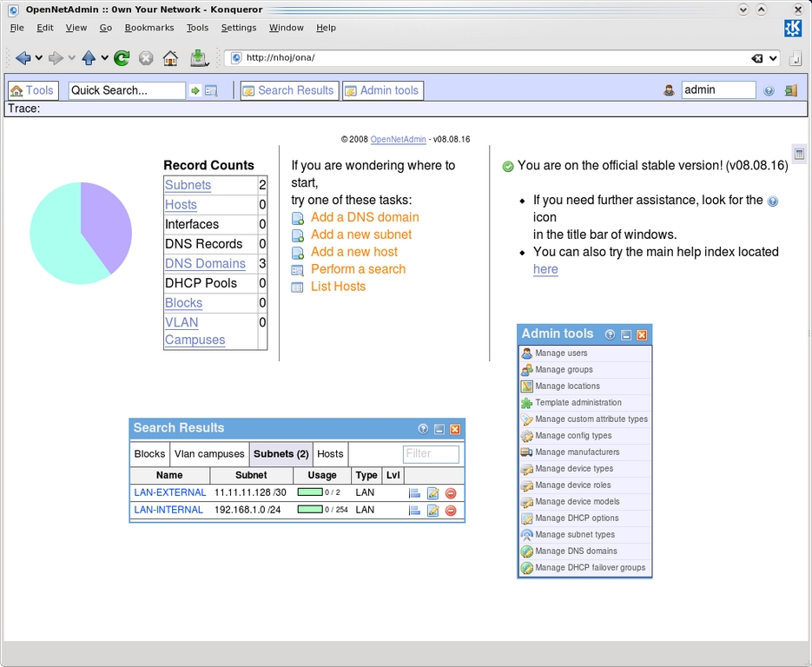This screenshot has height=667, width=812.
Task: Expand the up-directory arrow dropdown
Action: coord(104,58)
